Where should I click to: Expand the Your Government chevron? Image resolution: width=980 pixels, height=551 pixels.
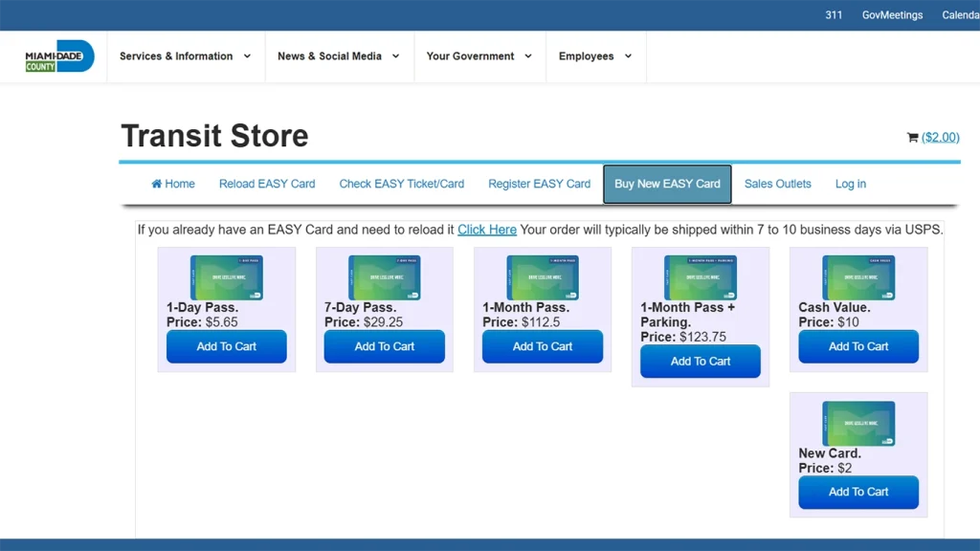(x=528, y=56)
